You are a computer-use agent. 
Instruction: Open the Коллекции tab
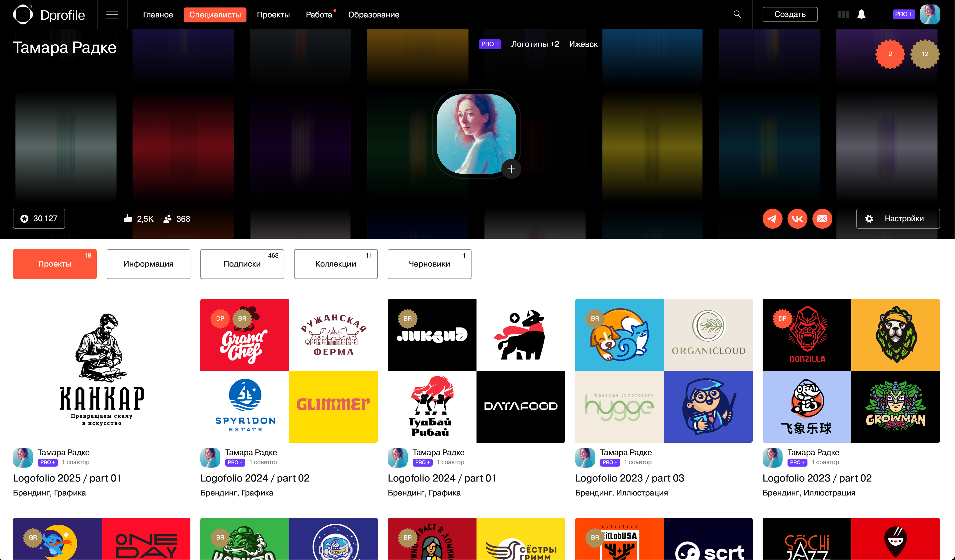point(336,264)
